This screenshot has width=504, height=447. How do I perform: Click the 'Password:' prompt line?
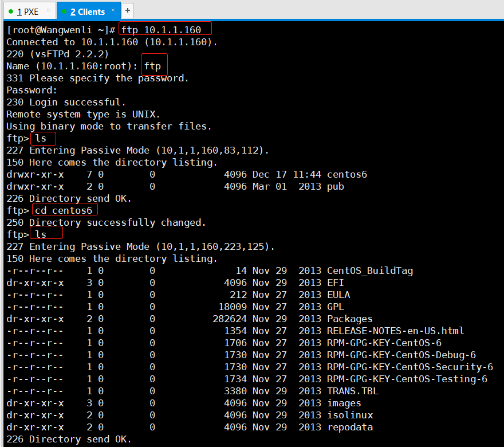pyautogui.click(x=32, y=90)
